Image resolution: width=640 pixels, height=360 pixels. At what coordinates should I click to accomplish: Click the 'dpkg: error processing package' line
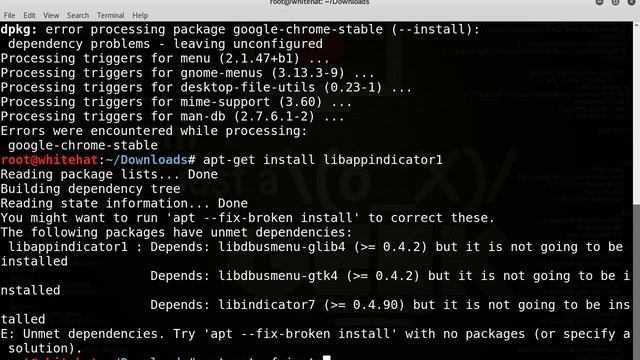tap(240, 29)
